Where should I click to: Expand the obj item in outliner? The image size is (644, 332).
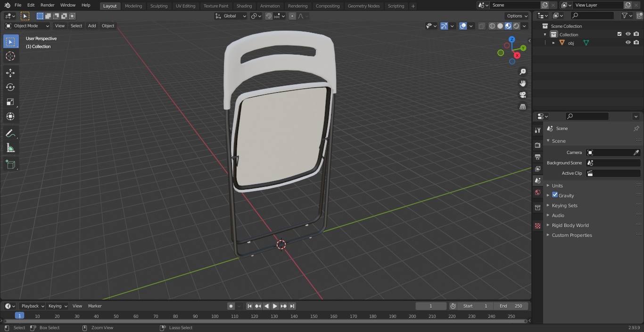pos(553,43)
